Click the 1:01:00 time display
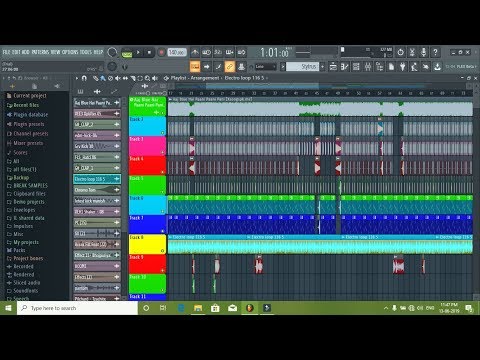The height and width of the screenshot is (360, 480). pos(274,53)
